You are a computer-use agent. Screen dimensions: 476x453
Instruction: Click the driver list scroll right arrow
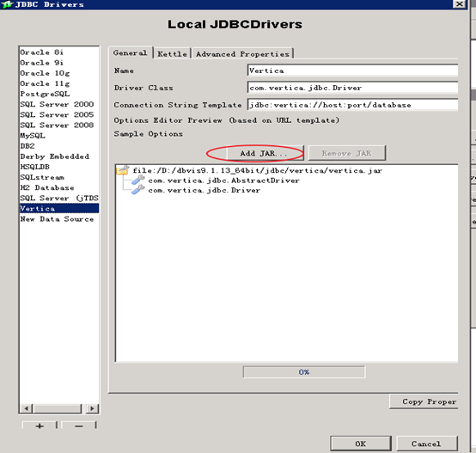pos(92,408)
